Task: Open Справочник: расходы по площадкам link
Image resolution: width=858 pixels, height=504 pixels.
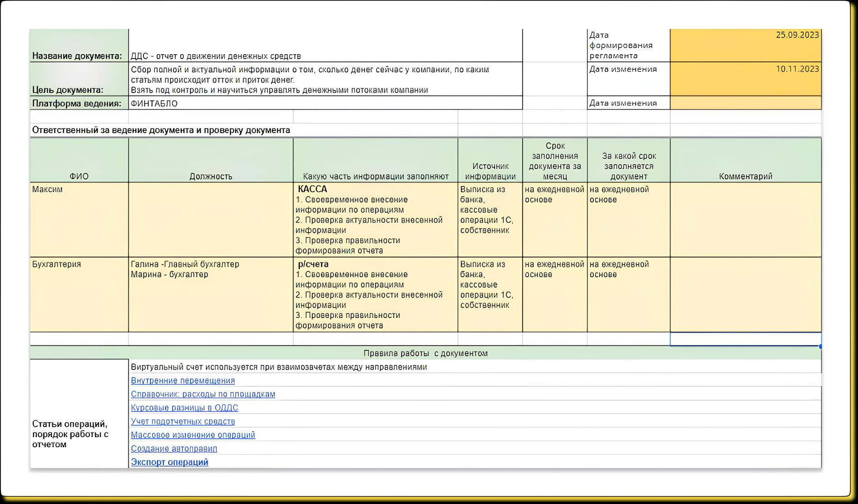Action: [203, 394]
